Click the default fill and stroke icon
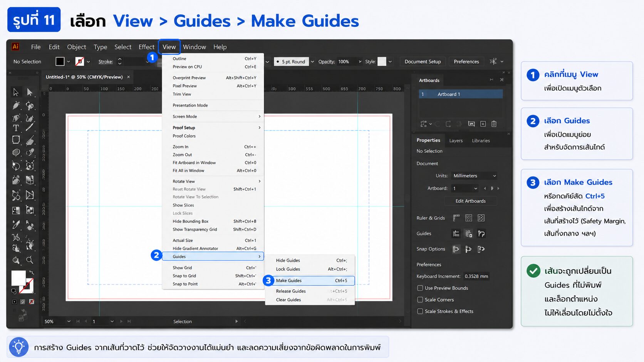The width and height of the screenshot is (644, 362). tap(14, 291)
